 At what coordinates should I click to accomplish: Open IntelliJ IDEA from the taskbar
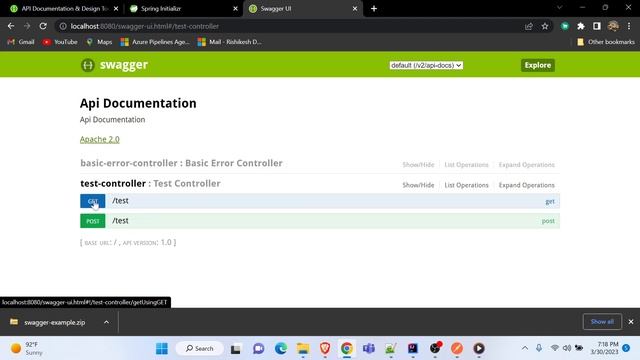tap(413, 349)
